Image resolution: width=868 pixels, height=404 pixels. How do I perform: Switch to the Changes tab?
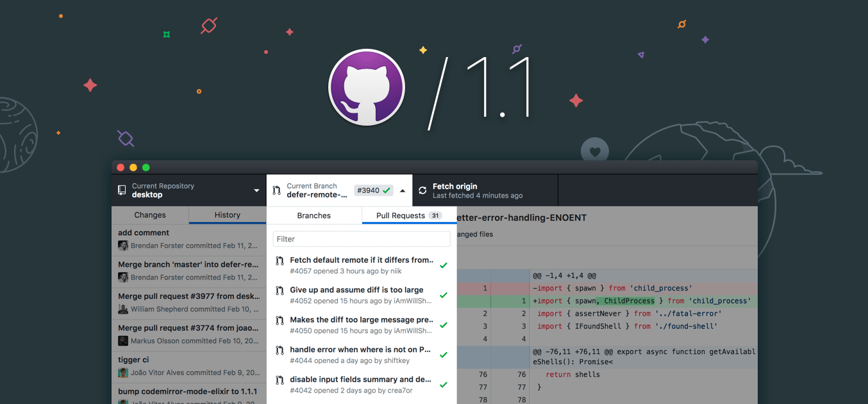pos(149,215)
